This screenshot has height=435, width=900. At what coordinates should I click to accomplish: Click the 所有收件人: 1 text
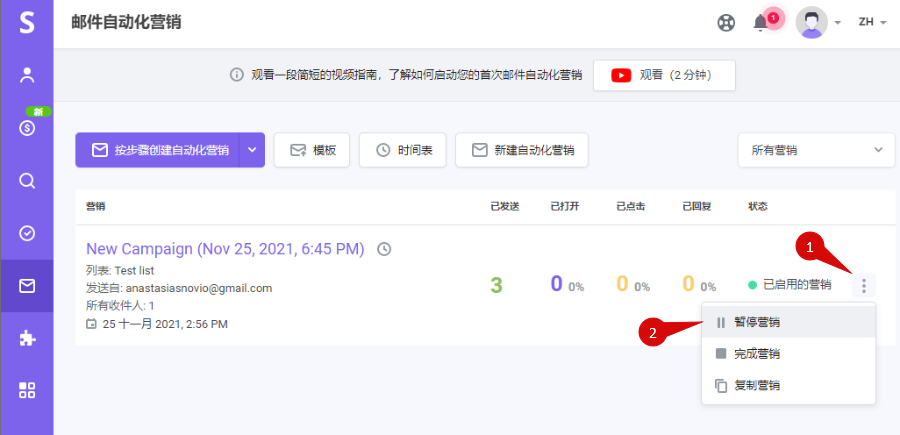tap(120, 306)
